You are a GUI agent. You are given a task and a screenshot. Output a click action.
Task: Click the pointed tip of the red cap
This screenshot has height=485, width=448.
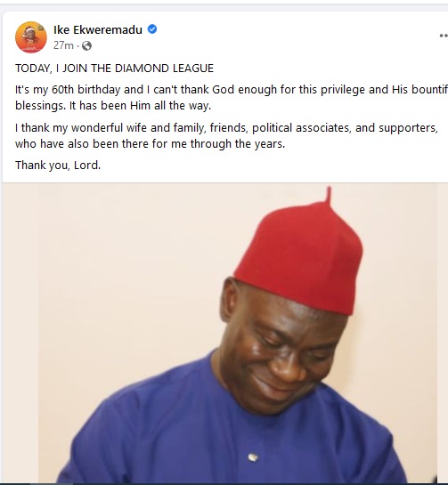click(329, 196)
